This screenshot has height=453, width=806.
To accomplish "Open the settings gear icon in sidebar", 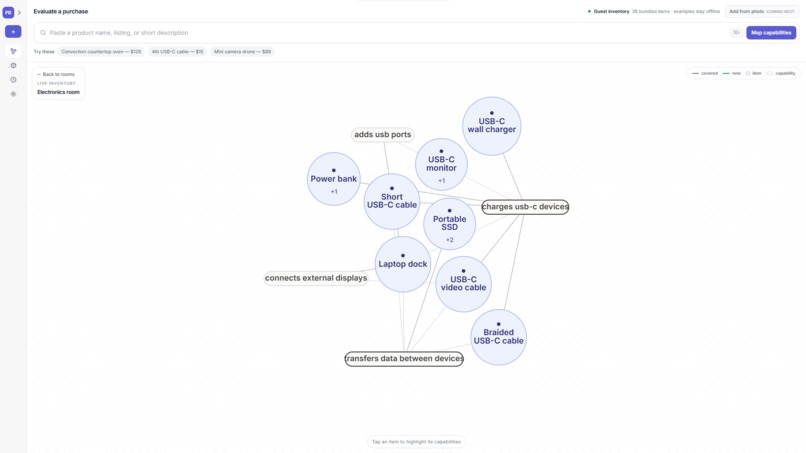I will (13, 94).
